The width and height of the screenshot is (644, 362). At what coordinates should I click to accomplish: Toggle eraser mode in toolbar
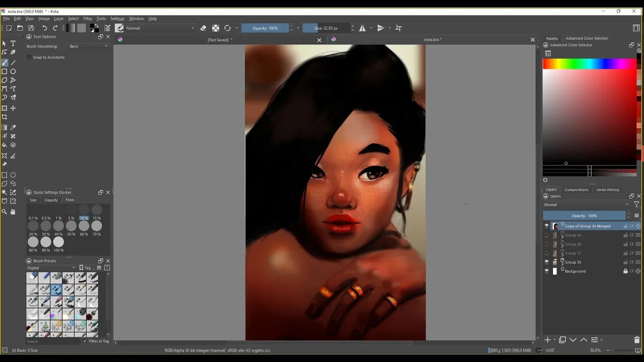click(203, 28)
